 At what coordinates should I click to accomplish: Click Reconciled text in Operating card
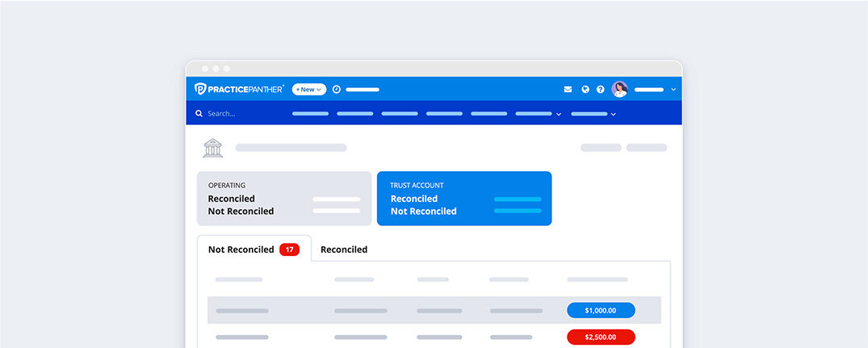pos(232,199)
